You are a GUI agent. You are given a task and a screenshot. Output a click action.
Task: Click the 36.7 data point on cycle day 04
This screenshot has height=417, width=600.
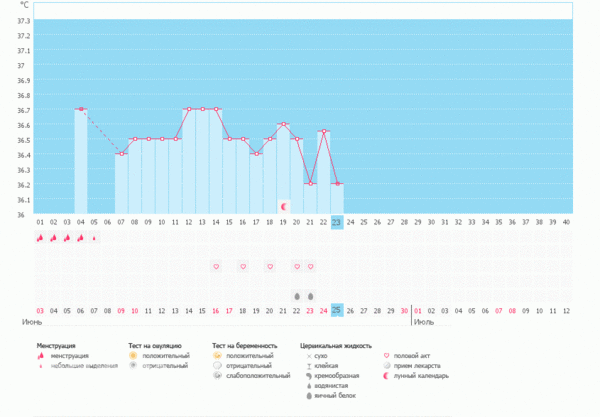[81, 109]
